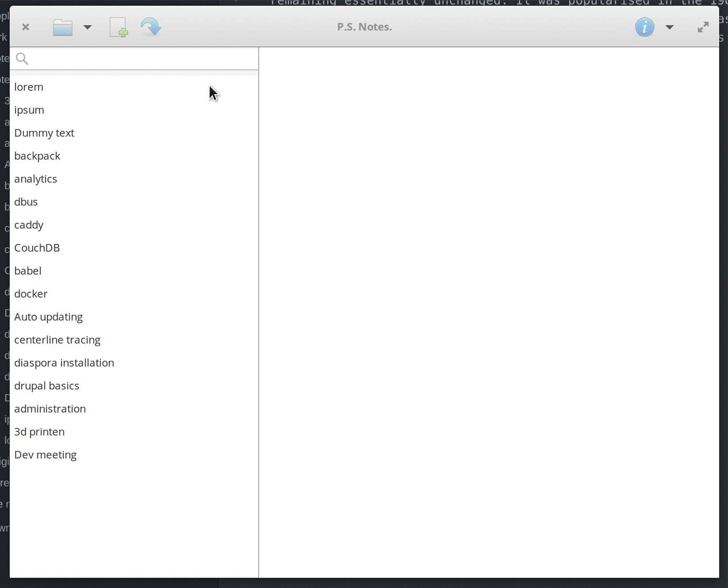Select the "docker" note

click(x=31, y=294)
